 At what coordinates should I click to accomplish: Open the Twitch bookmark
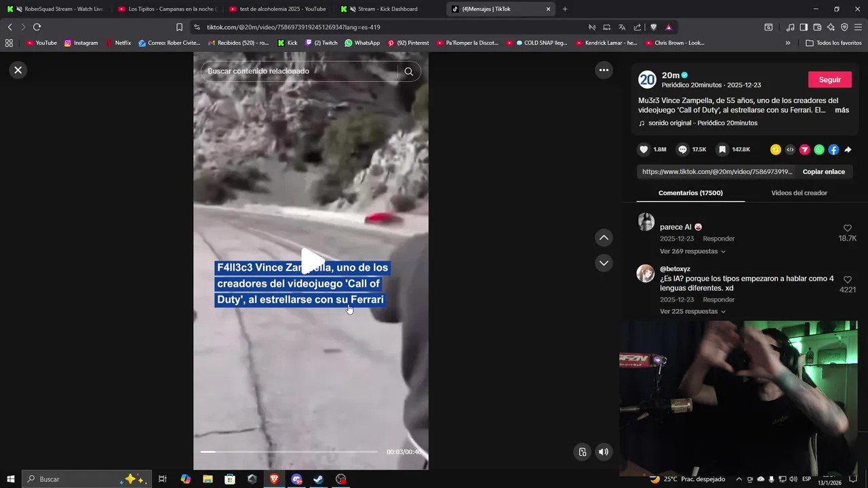321,43
